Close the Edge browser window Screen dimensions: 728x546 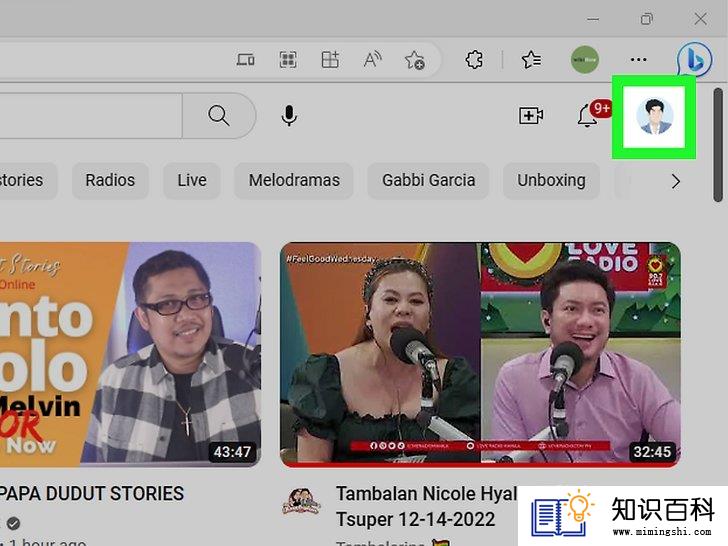click(x=701, y=20)
